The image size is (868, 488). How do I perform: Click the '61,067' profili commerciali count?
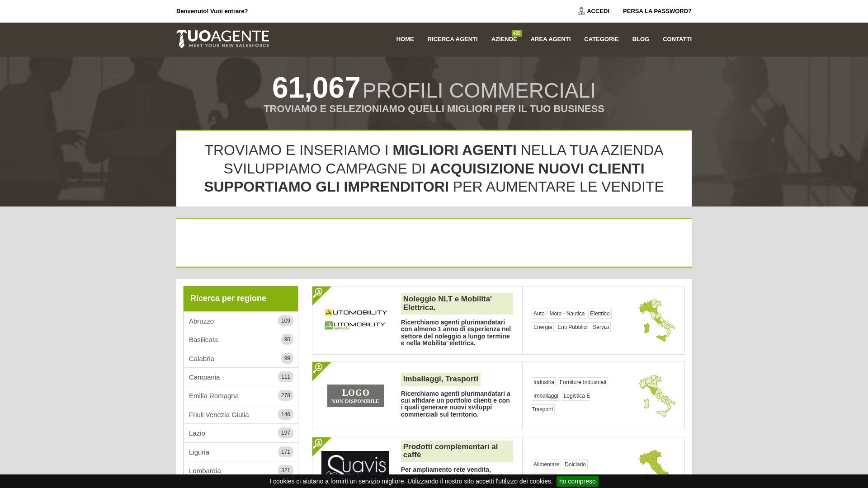316,88
